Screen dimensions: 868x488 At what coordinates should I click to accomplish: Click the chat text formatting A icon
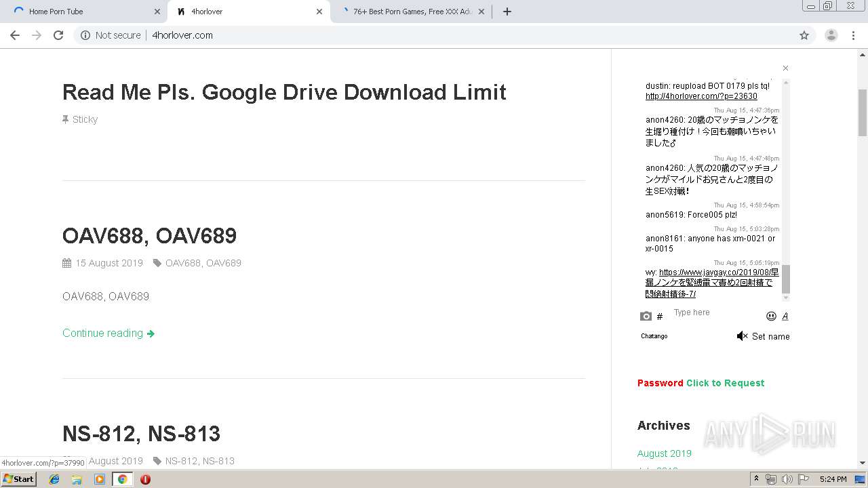click(785, 316)
